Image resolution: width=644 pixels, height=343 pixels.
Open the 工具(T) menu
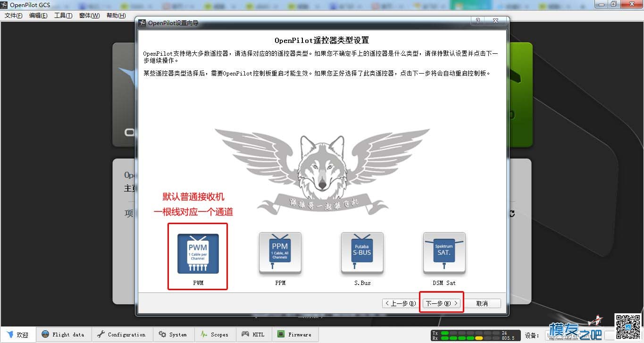(63, 16)
